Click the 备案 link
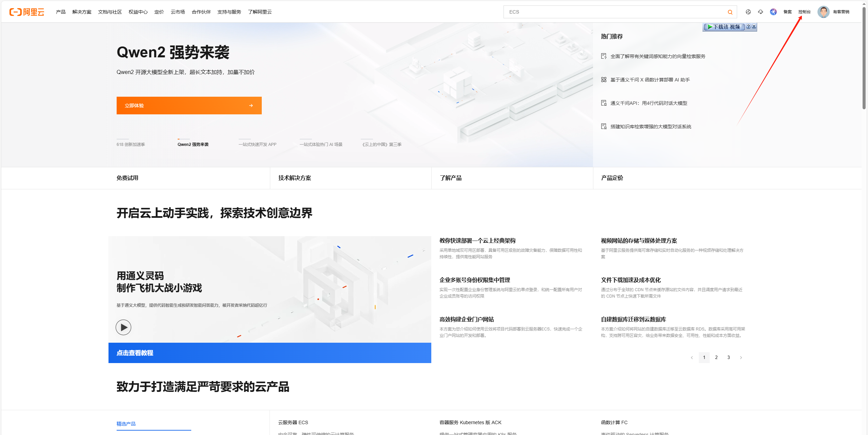Image resolution: width=868 pixels, height=435 pixels. point(787,12)
